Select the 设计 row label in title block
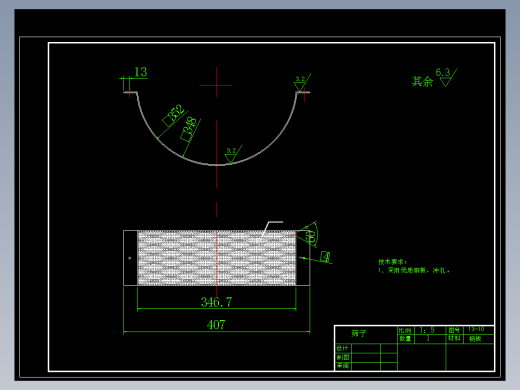The height and width of the screenshot is (390, 520). [x=342, y=348]
